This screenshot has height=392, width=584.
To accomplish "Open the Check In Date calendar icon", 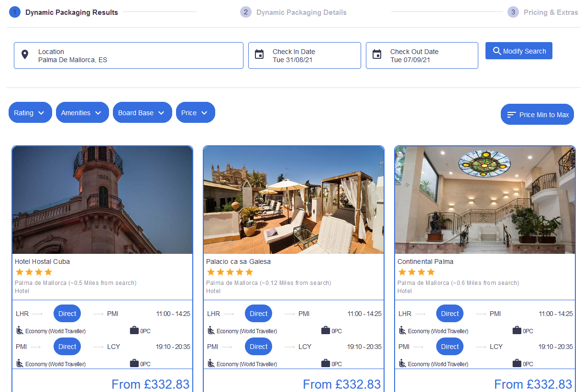I will click(259, 55).
